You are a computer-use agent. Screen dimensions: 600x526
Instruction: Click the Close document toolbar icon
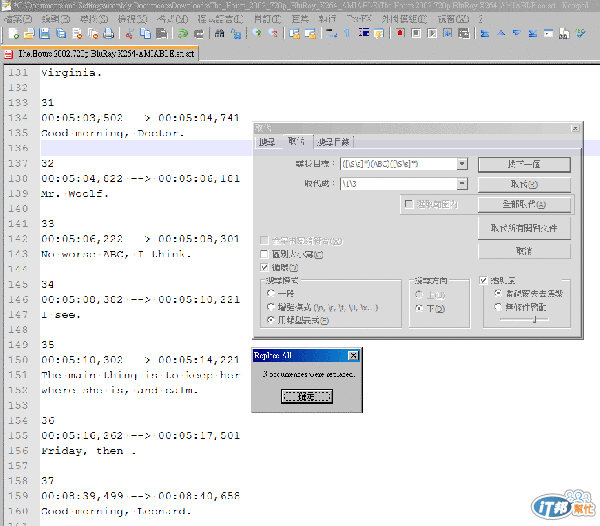pyautogui.click(x=77, y=34)
